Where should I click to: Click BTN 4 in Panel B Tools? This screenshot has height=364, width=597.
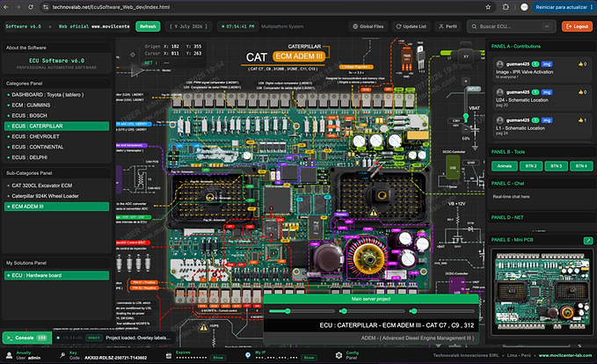click(581, 166)
